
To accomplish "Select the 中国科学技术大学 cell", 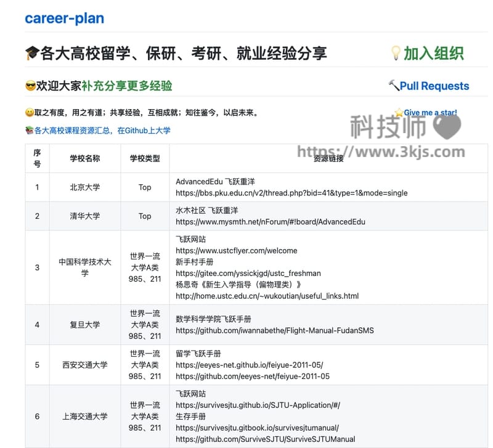I will [85, 267].
